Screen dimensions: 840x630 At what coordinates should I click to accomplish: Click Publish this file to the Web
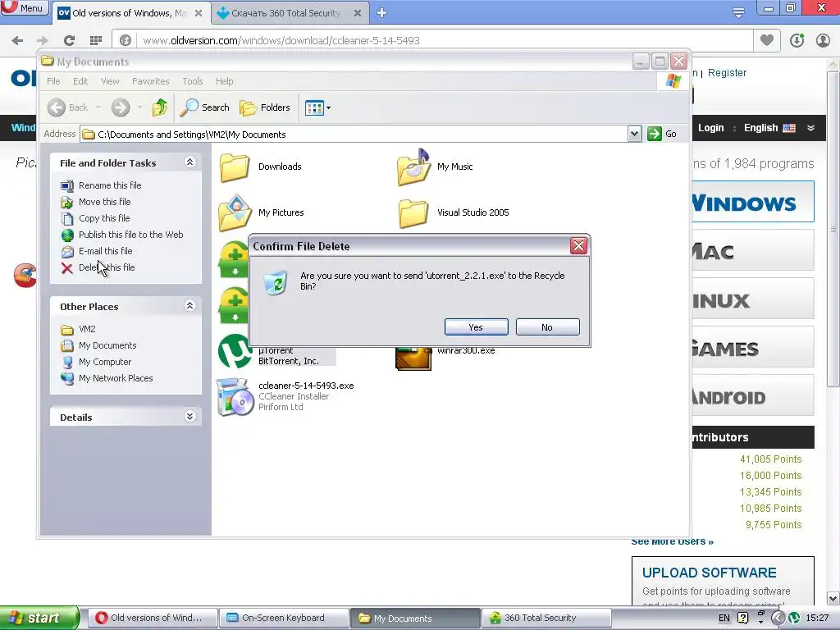pos(130,235)
